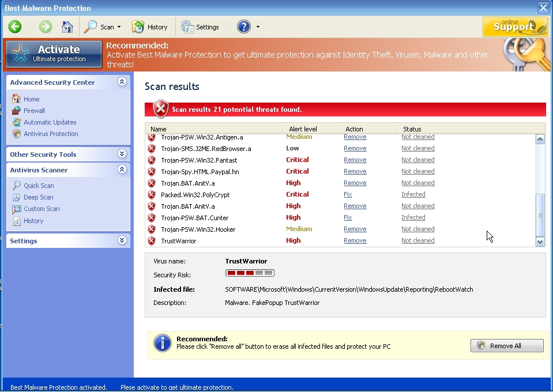Click the Activate Ultimate protection button
This screenshot has height=392, width=553.
tap(54, 54)
